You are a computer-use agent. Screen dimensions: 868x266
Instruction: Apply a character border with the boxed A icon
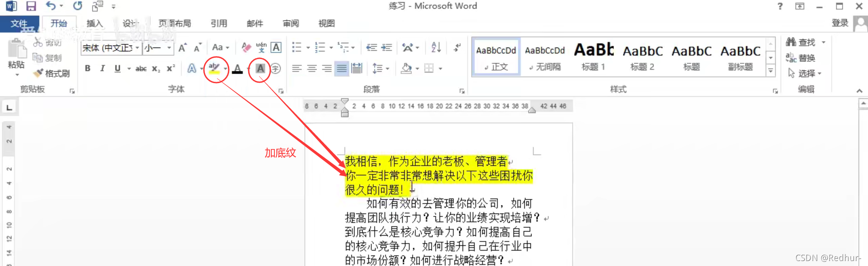[276, 47]
